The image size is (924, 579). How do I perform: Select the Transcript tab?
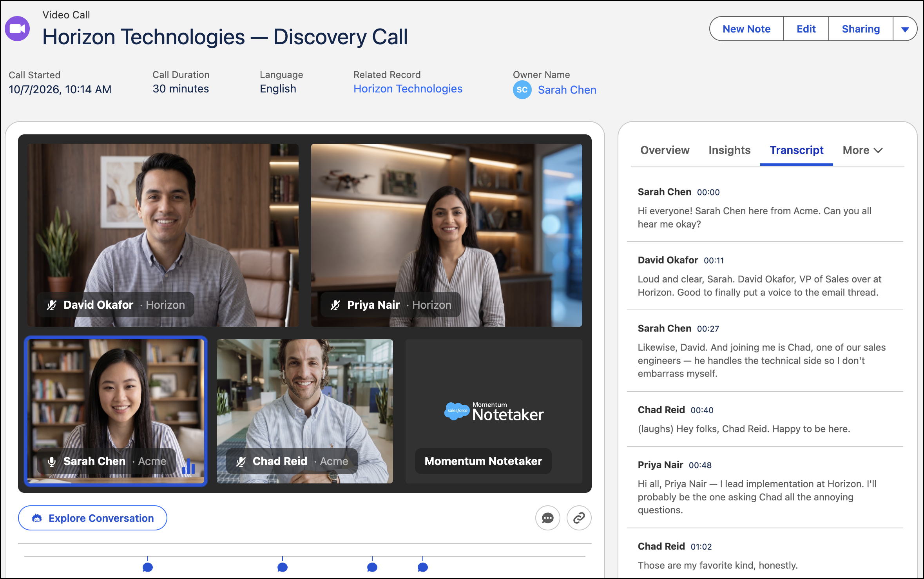point(796,150)
